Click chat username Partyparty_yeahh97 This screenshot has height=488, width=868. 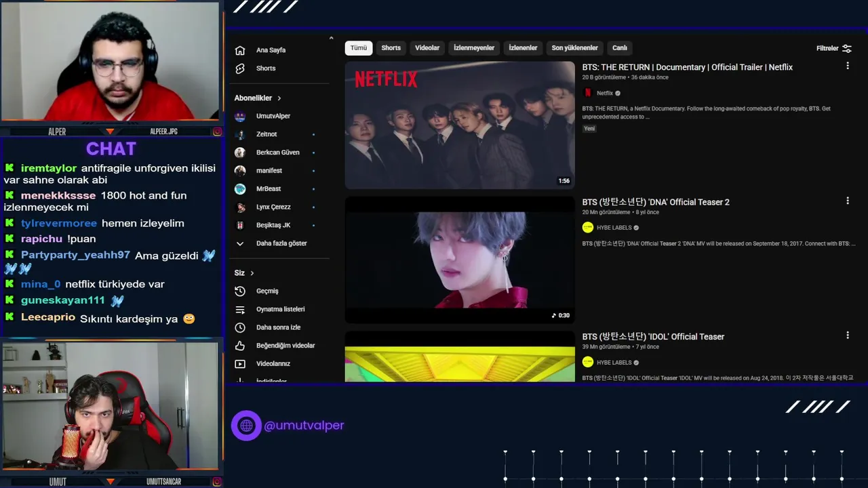pyautogui.click(x=75, y=256)
